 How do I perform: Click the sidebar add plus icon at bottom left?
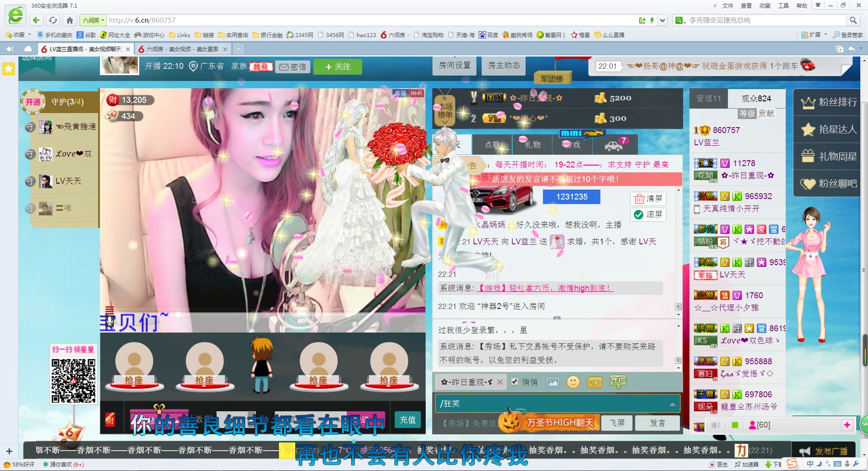9,451
